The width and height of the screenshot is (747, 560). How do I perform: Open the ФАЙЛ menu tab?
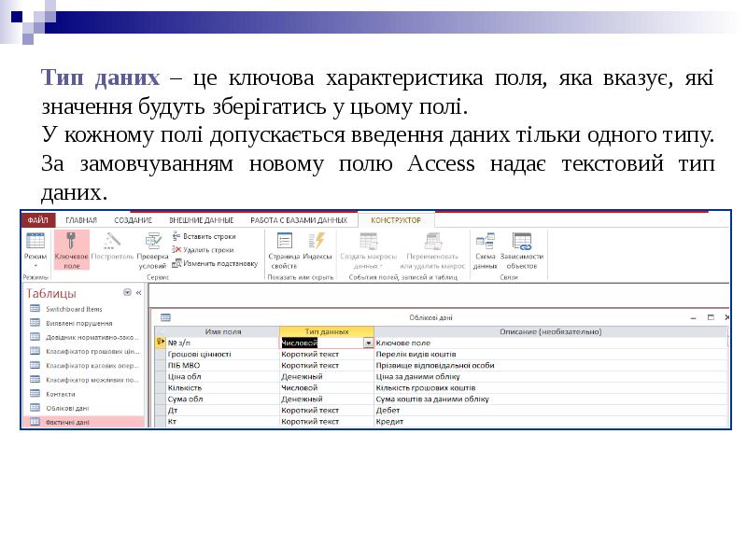(x=38, y=220)
